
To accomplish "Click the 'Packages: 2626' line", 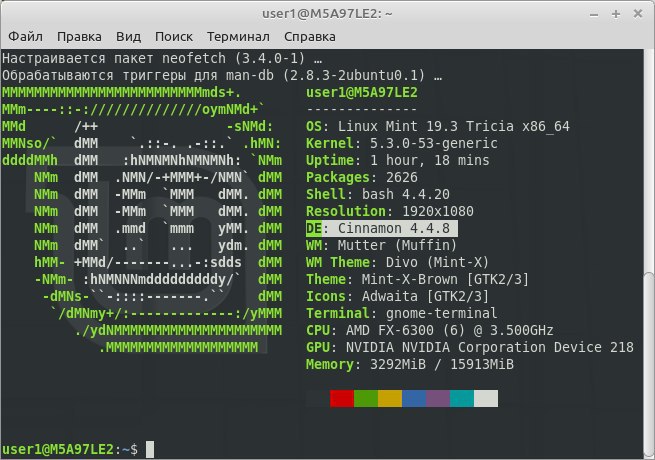I will click(362, 177).
